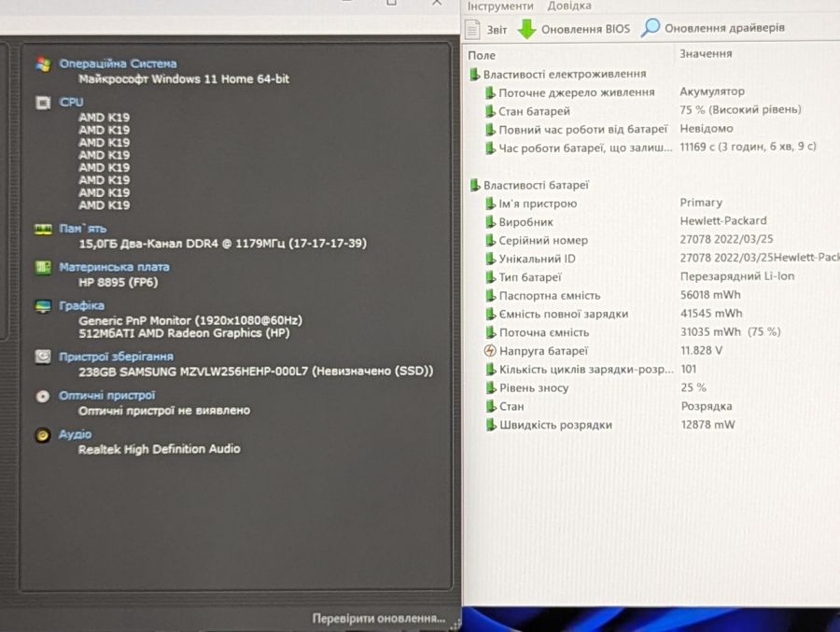Click the Розрядка state value
840x632 pixels.
[x=707, y=406]
